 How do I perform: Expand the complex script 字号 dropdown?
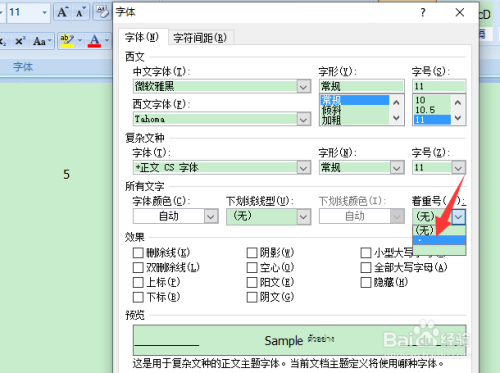[458, 168]
